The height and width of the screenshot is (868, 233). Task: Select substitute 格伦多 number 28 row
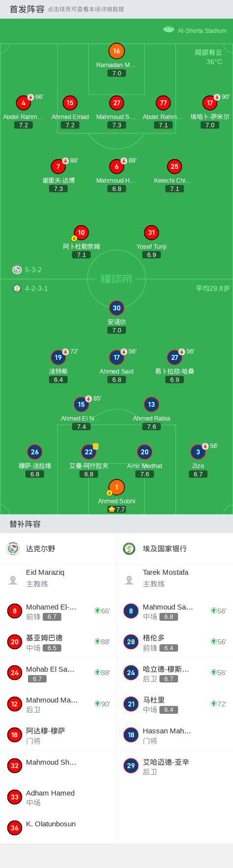[175, 642]
